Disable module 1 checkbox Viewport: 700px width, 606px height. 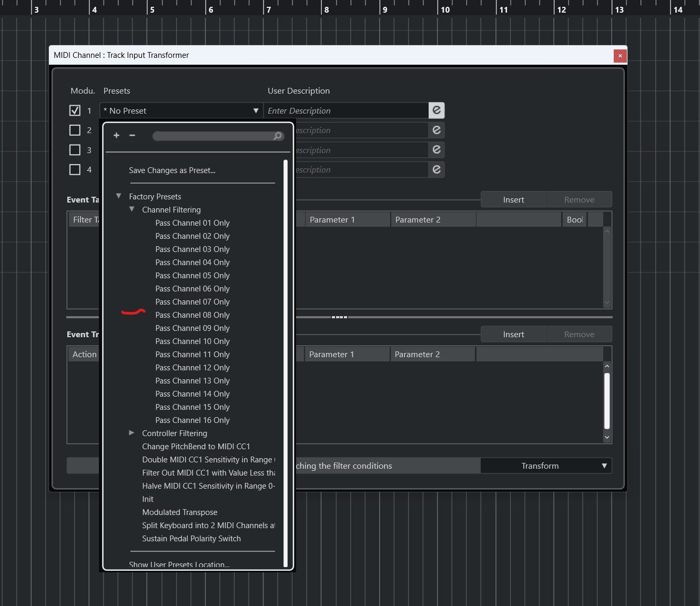(75, 110)
